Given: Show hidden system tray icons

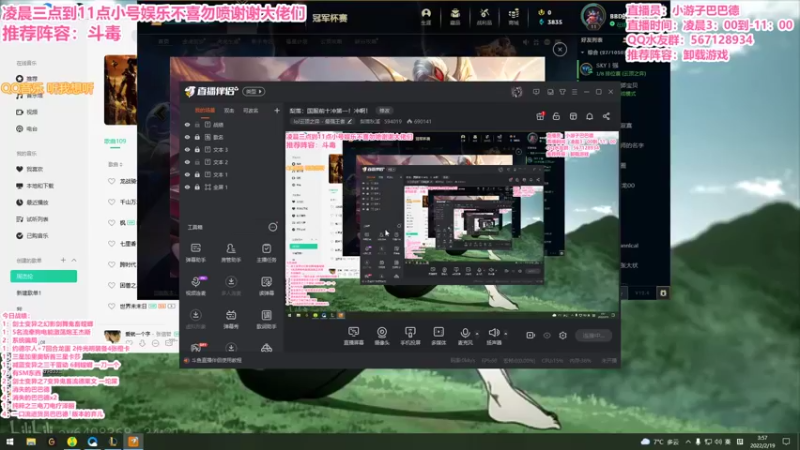Looking at the screenshot, I should [x=688, y=441].
